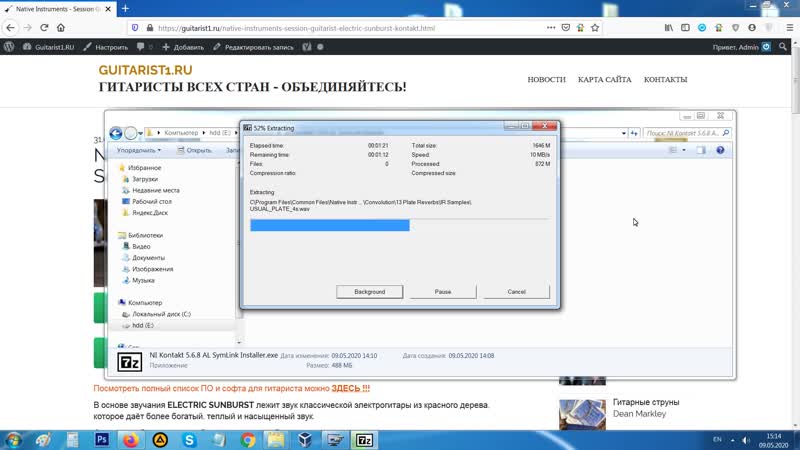Screen dimensions: 800x450
Task: Open the page actions three-dots menu
Action: (x=551, y=28)
